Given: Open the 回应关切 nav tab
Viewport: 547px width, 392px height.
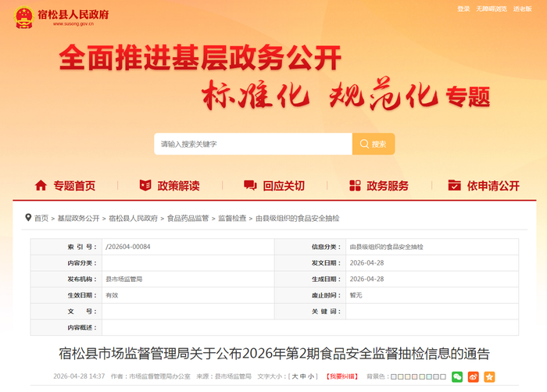Looking at the screenshot, I should tap(284, 186).
